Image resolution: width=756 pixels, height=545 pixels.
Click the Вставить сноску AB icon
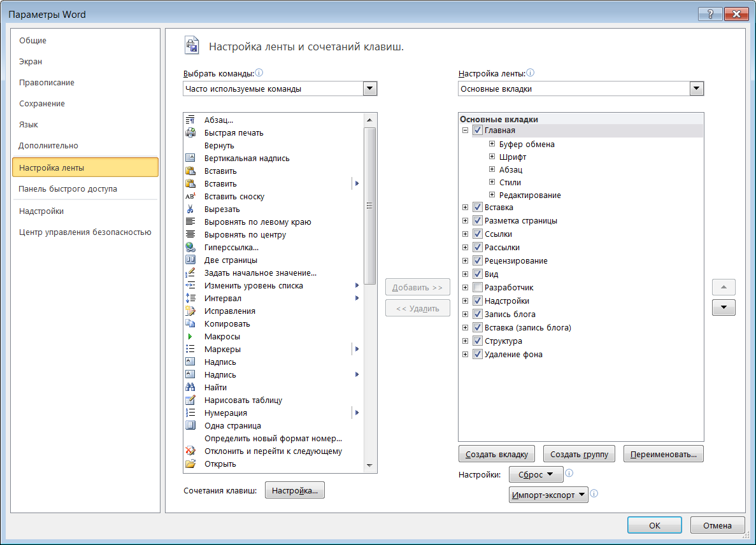[190, 196]
